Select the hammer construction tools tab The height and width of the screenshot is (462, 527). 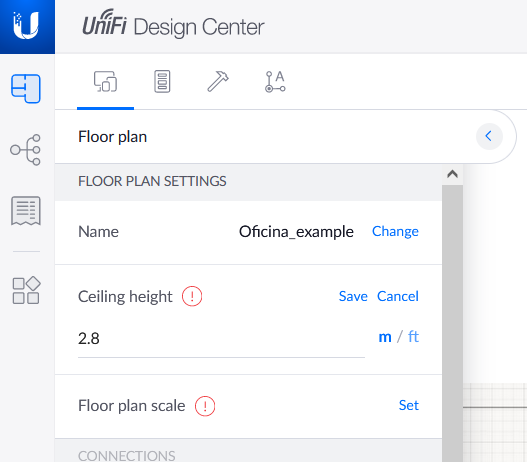(218, 81)
